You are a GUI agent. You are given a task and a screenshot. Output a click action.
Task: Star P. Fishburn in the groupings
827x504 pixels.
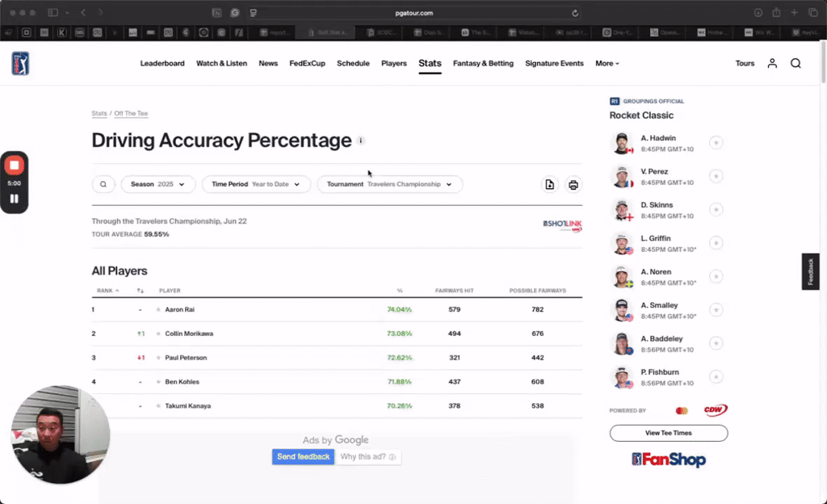(716, 377)
